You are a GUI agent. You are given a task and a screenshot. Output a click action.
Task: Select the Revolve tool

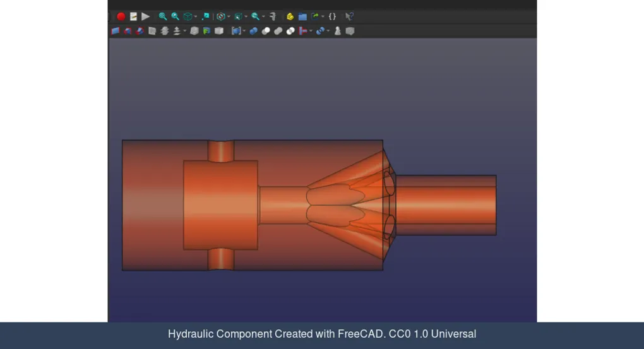click(x=128, y=31)
